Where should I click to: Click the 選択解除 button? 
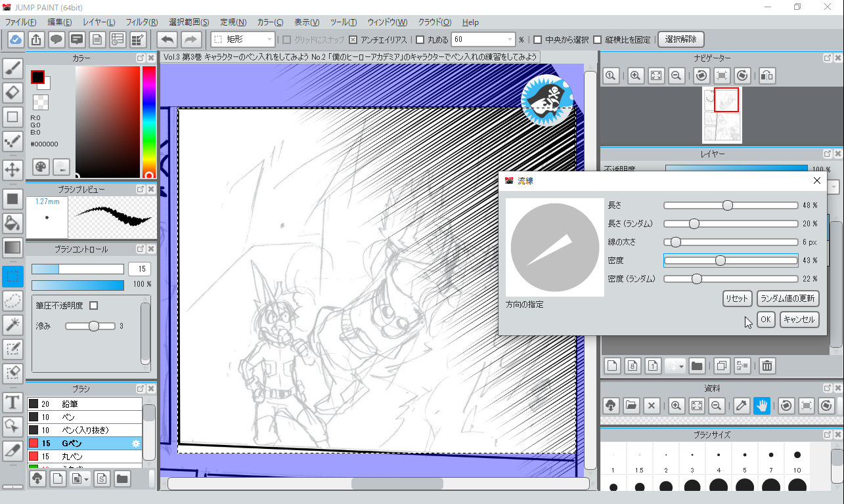tap(680, 39)
